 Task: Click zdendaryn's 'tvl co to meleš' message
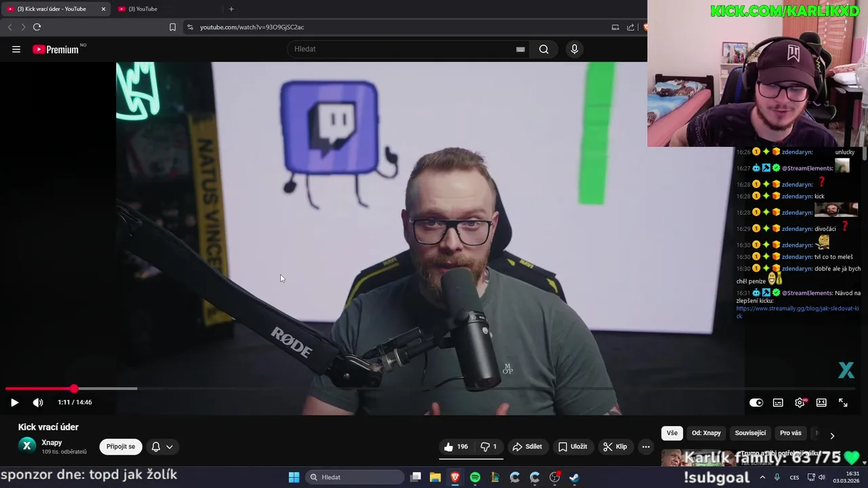click(833, 257)
